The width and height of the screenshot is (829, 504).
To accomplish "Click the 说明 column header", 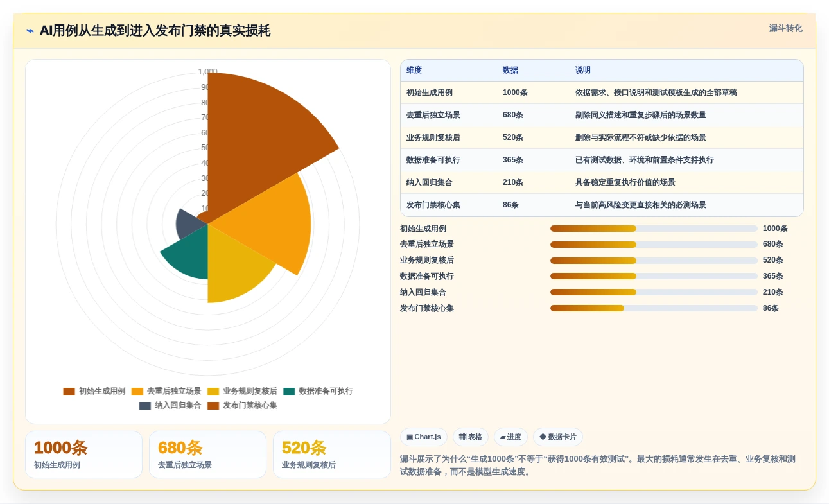I will pyautogui.click(x=583, y=71).
